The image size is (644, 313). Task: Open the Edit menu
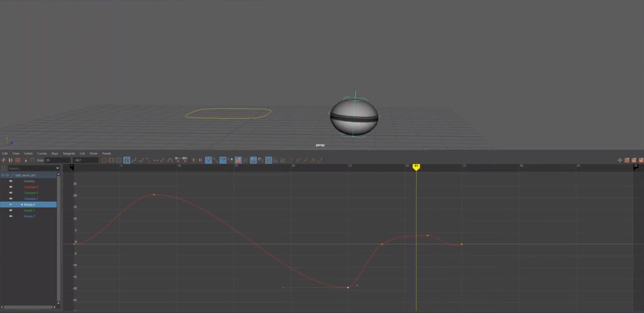coord(5,153)
